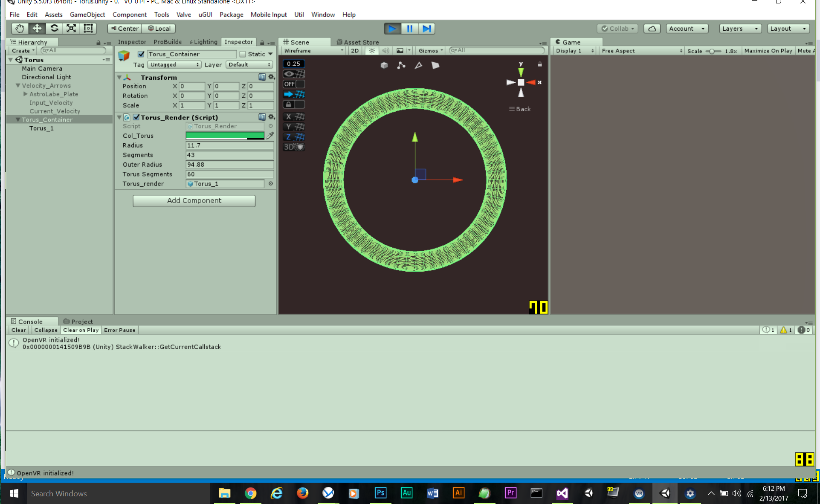Enable the Static checkbox
Image resolution: width=820 pixels, height=504 pixels.
click(x=243, y=54)
